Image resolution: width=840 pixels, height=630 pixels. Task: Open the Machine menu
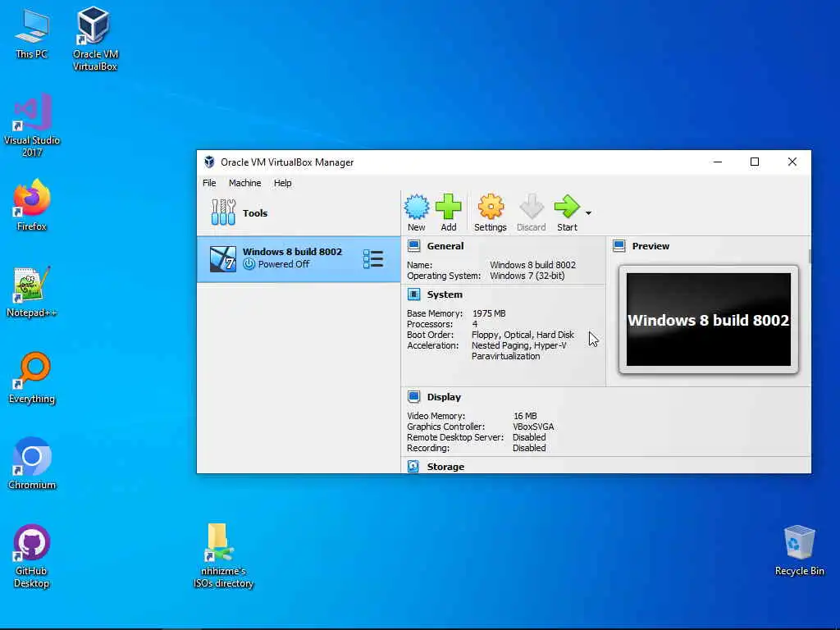click(244, 183)
